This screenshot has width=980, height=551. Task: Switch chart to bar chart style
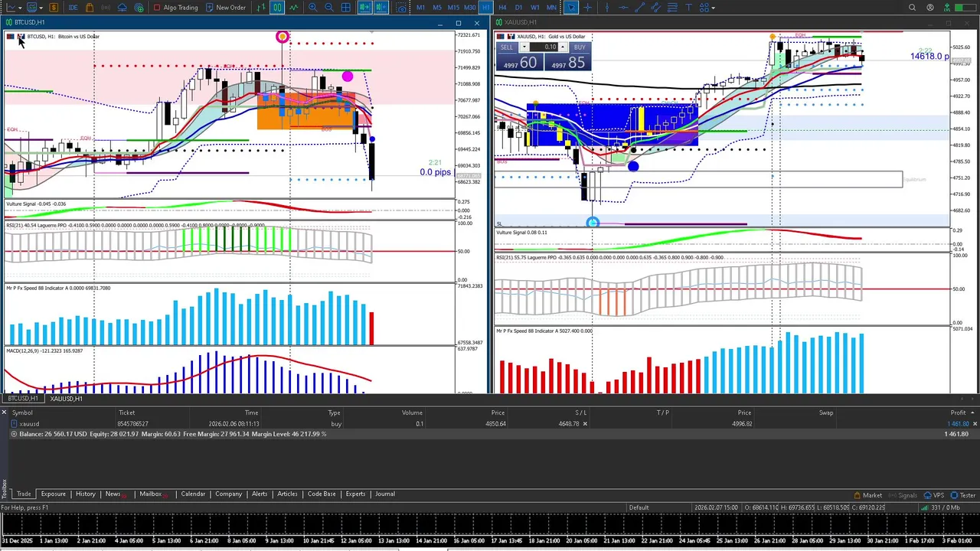tap(261, 8)
